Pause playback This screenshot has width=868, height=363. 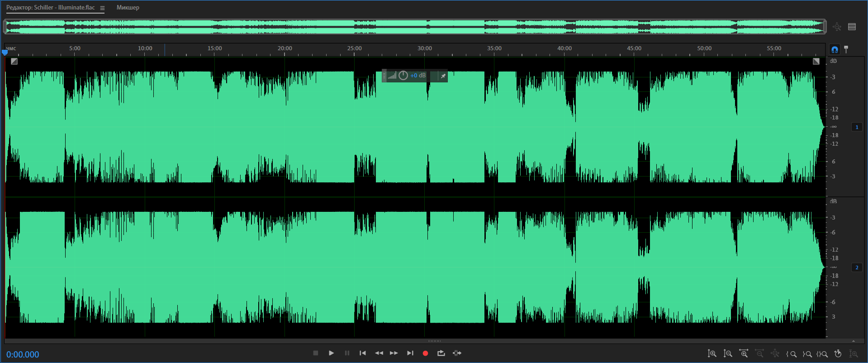point(347,353)
